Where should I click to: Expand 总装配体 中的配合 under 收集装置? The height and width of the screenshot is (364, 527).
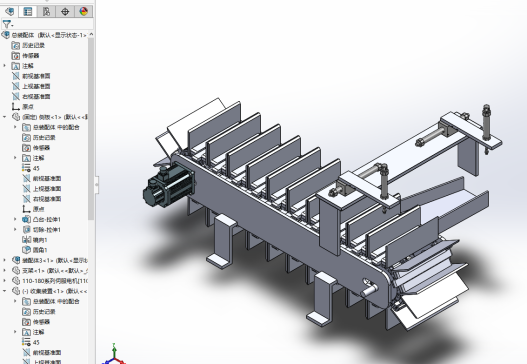coord(15,301)
